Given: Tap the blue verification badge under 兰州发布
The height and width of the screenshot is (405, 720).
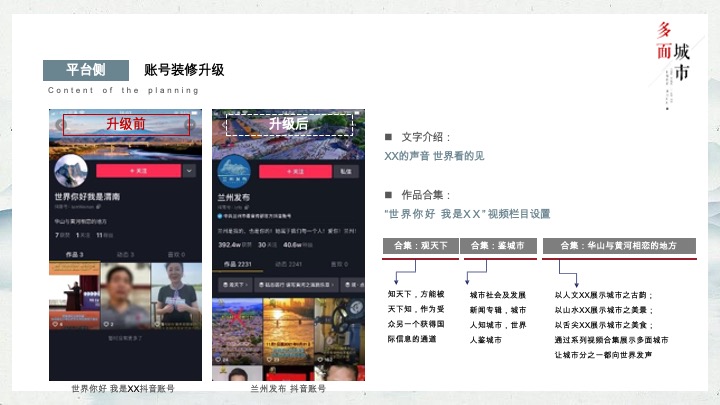Looking at the screenshot, I should click(x=219, y=216).
